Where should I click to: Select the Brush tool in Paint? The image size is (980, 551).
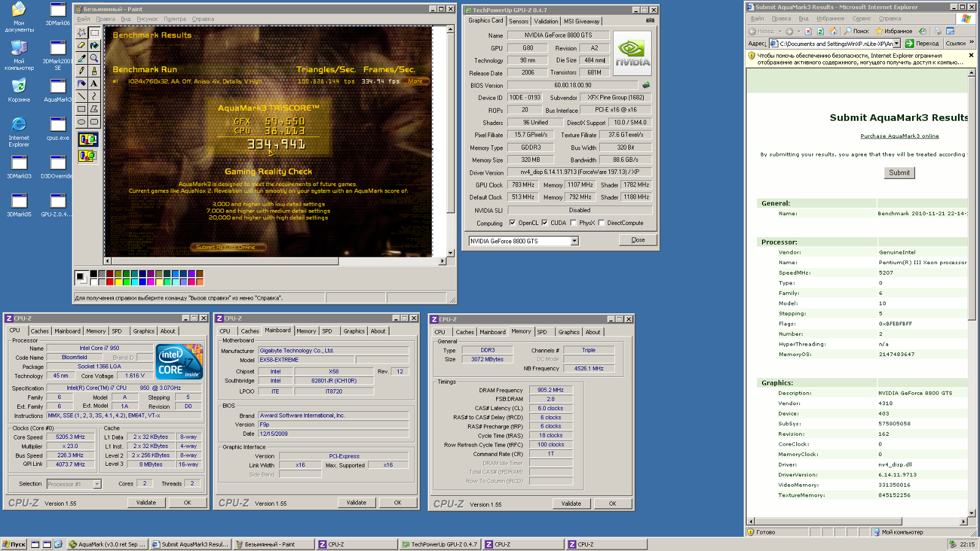click(x=94, y=70)
